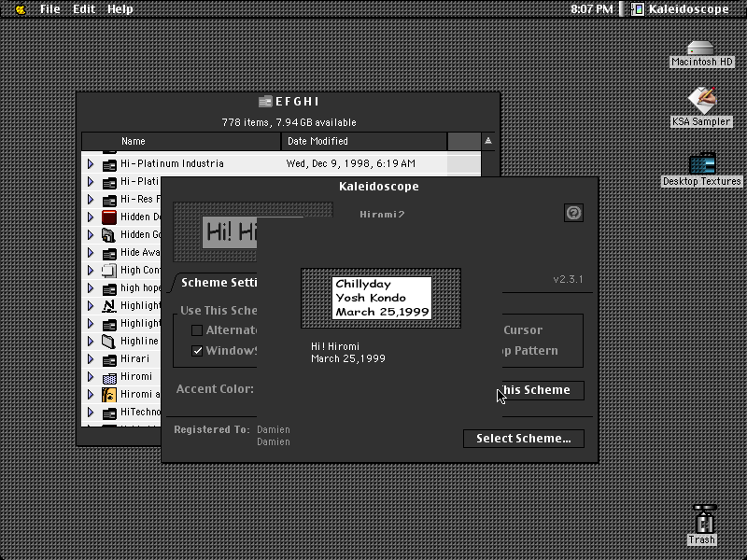Click the 'Accent Color:' label
The height and width of the screenshot is (560, 747).
point(215,389)
